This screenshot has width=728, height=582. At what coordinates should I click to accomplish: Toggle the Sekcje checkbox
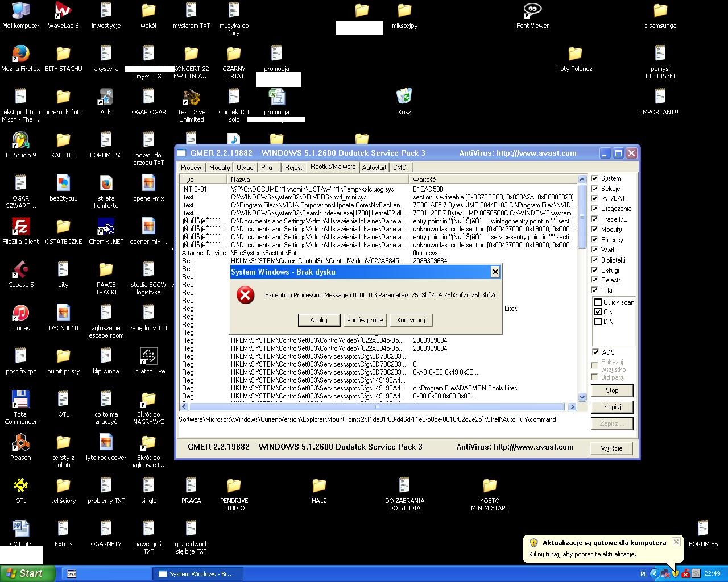click(x=595, y=188)
